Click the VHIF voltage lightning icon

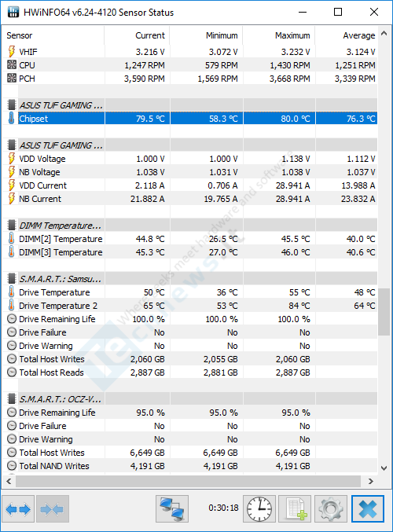click(x=12, y=52)
